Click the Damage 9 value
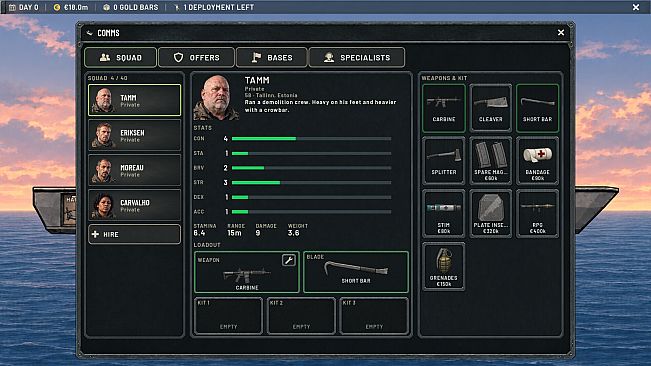 pos(258,233)
